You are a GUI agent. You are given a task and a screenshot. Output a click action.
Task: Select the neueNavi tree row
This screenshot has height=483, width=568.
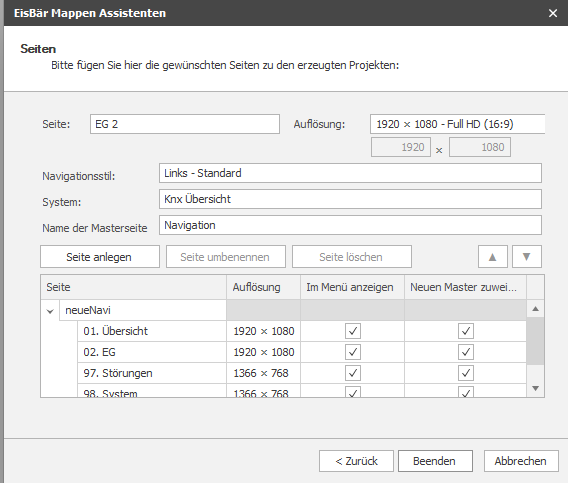143,310
